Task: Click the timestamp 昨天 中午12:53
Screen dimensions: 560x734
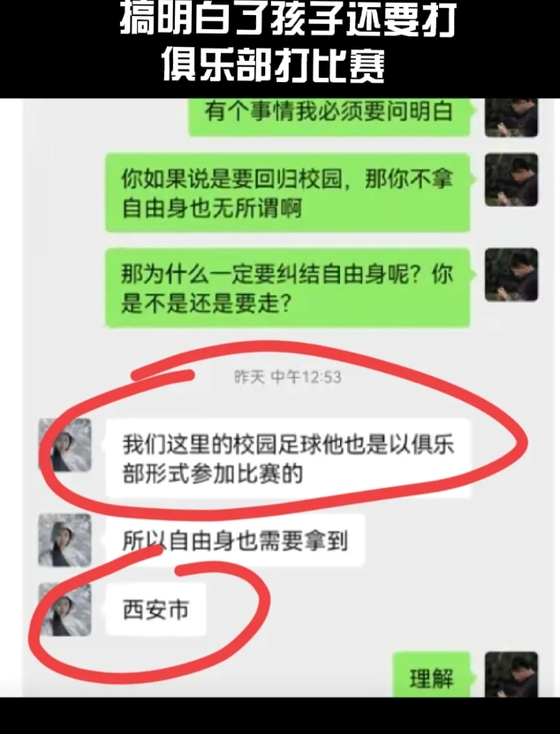Action: (287, 377)
